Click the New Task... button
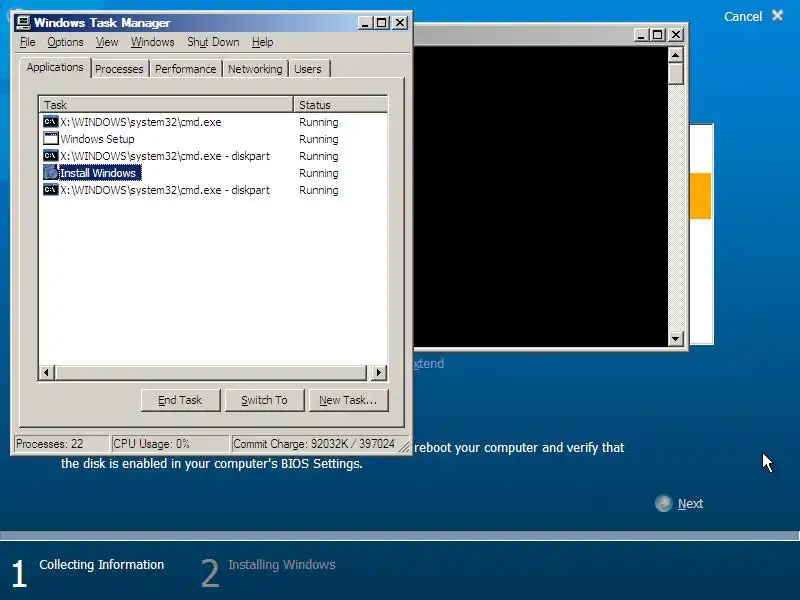 pyautogui.click(x=348, y=400)
